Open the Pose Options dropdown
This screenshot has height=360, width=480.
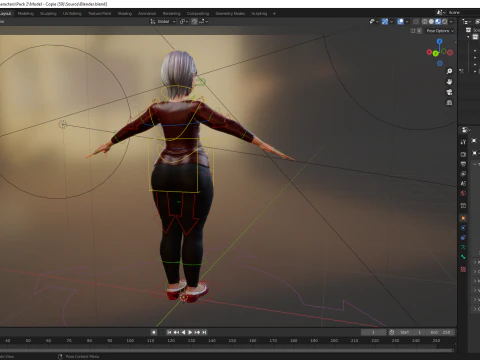pyautogui.click(x=440, y=31)
